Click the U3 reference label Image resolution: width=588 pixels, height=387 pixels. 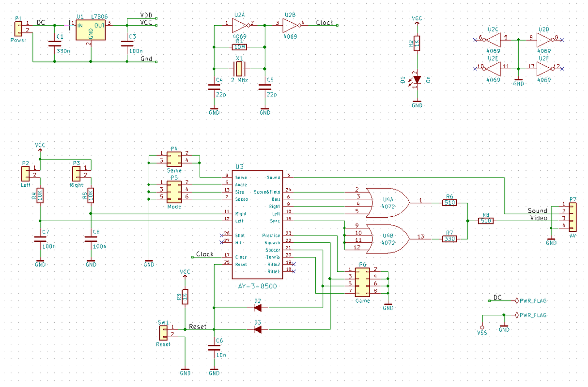click(x=239, y=167)
